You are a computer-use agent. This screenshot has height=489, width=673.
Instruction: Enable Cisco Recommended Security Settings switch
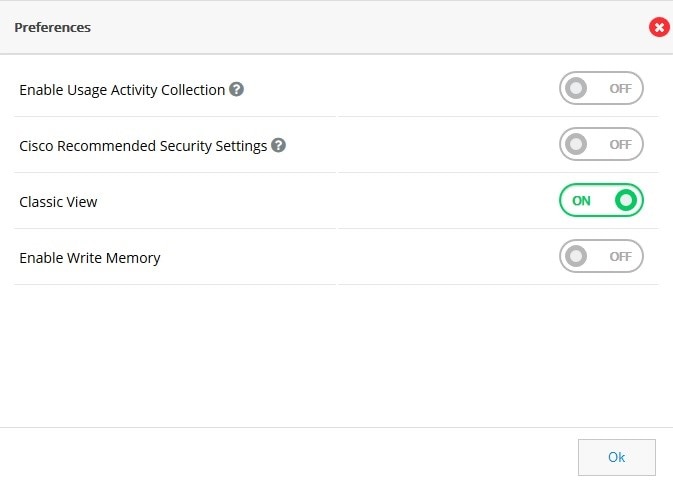coord(601,144)
